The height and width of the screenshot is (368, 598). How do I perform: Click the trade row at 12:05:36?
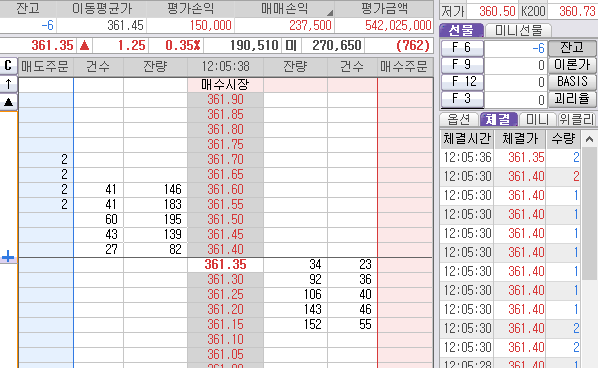pos(510,157)
